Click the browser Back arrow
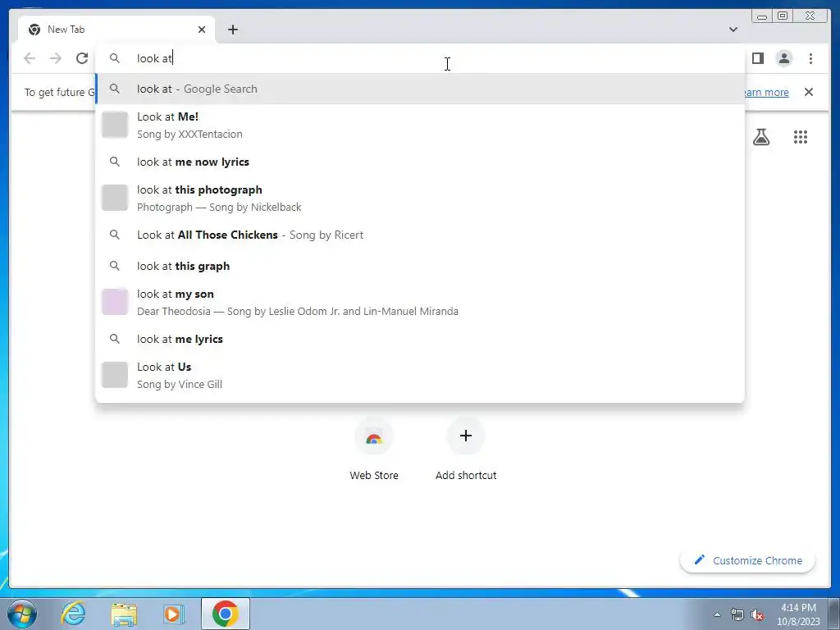 tap(30, 58)
